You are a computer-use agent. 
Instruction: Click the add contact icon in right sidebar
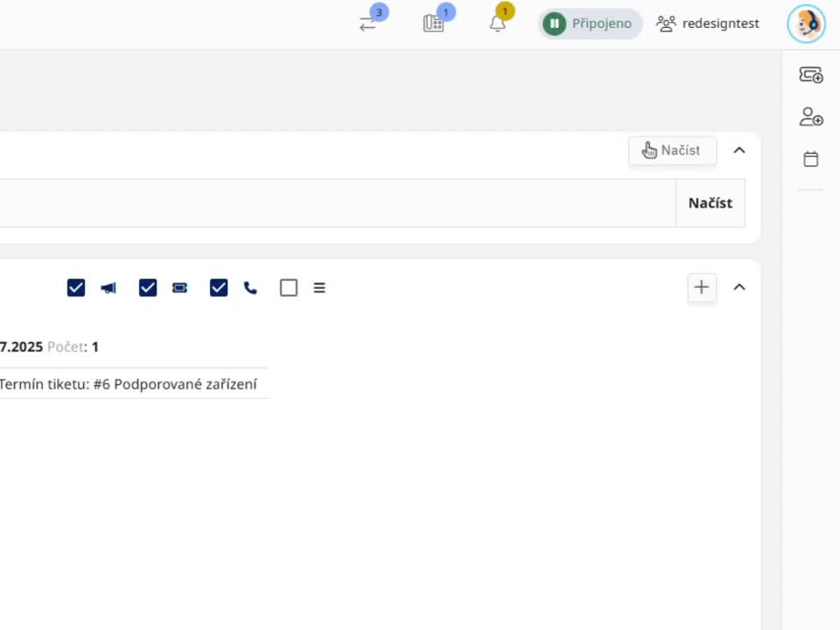pyautogui.click(x=811, y=116)
